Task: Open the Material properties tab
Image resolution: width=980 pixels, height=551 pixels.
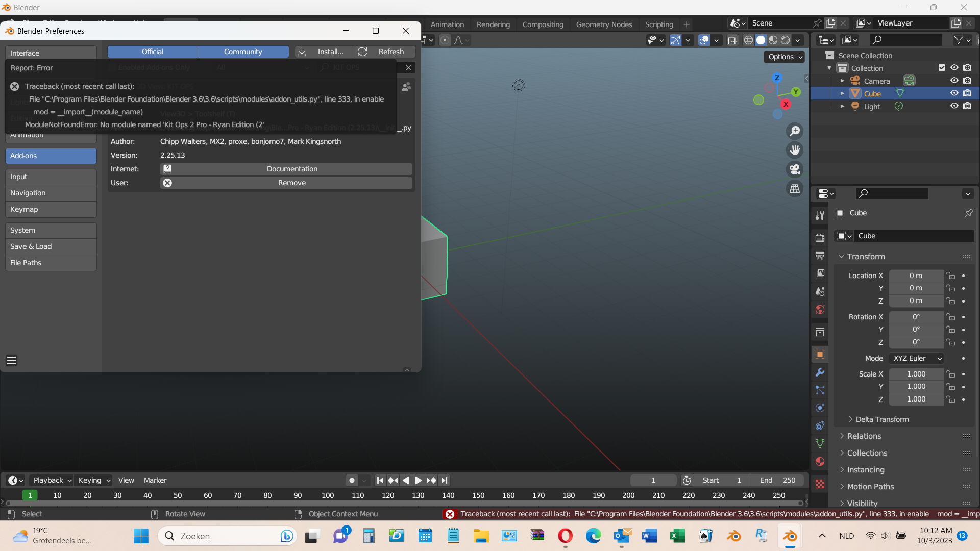Action: tap(820, 462)
